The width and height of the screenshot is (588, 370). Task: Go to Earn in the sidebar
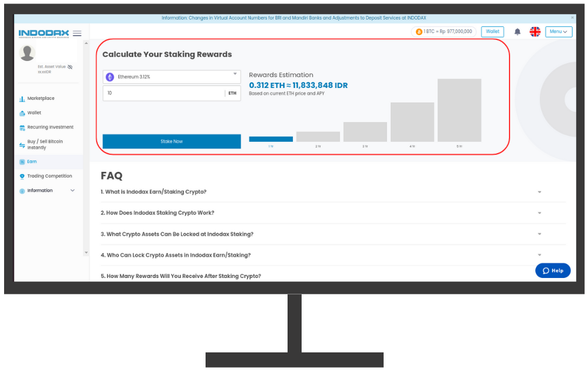pos(32,162)
